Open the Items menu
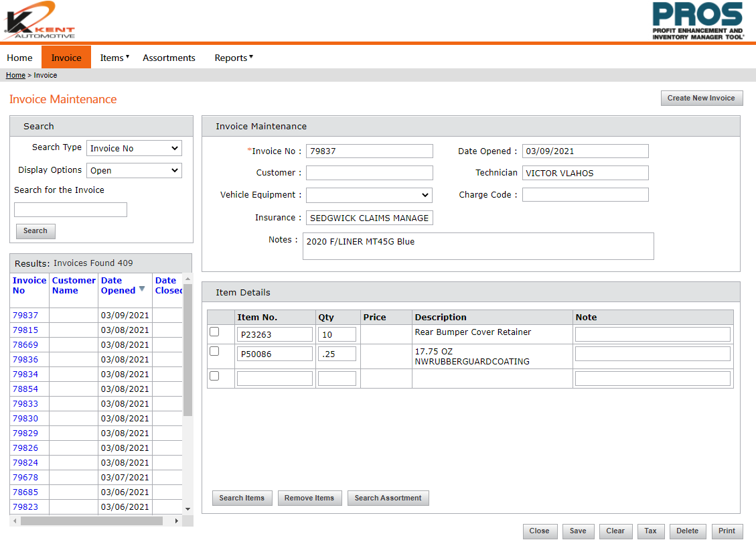Viewport: 756px width, 542px height. [x=114, y=58]
